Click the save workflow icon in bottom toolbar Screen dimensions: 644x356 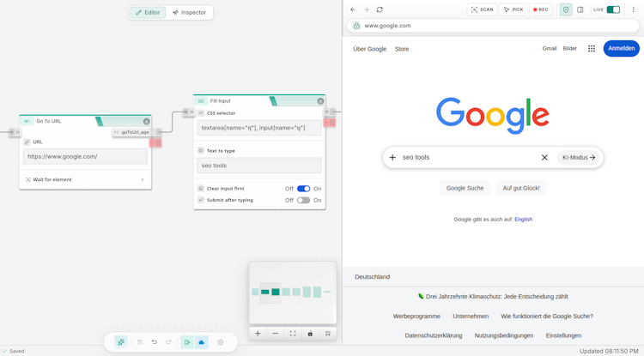140,342
